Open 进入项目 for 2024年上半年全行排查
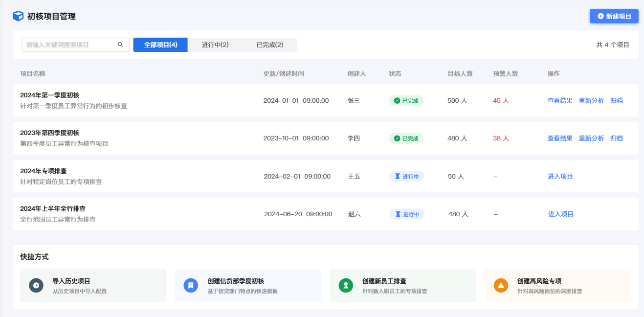Image resolution: width=644 pixels, height=317 pixels. coord(560,214)
